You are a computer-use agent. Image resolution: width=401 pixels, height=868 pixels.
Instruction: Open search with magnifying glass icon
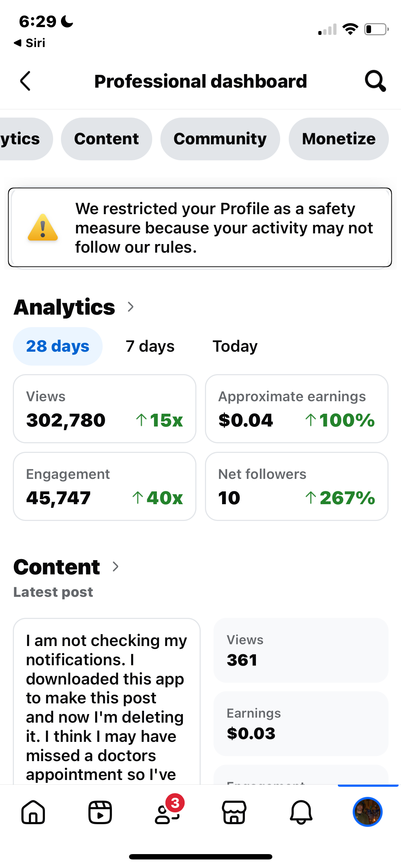(375, 81)
